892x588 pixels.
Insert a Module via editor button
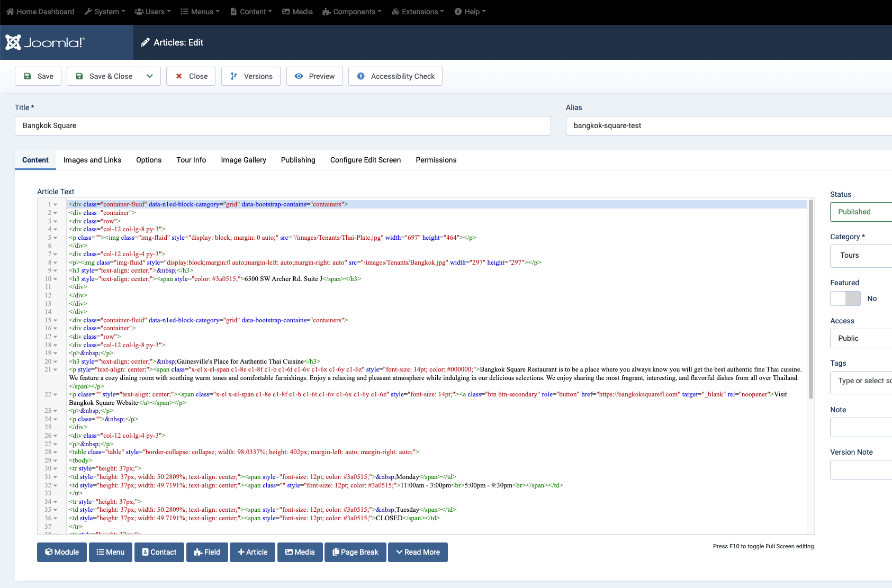point(62,552)
